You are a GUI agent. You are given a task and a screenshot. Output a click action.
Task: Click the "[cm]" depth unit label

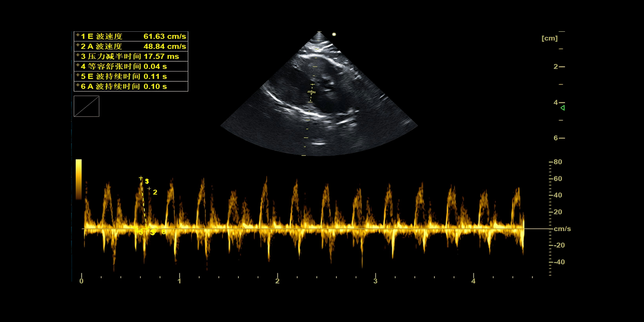pos(550,38)
